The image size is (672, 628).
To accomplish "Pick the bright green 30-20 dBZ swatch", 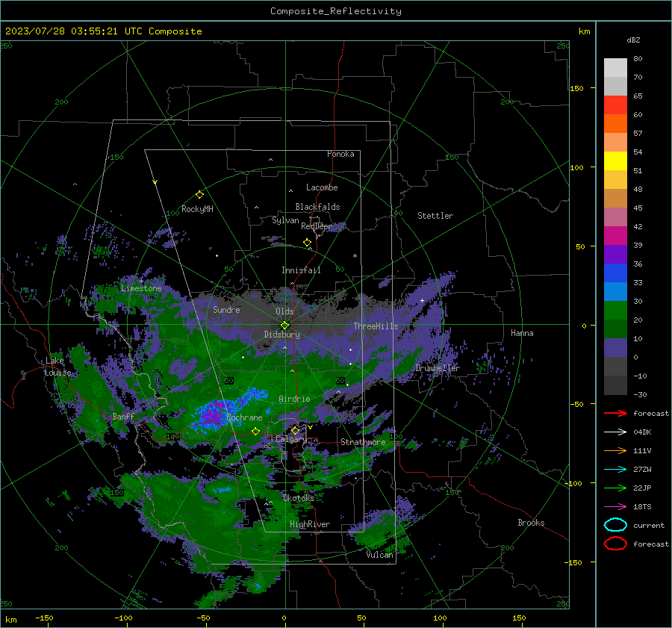I will (x=615, y=311).
